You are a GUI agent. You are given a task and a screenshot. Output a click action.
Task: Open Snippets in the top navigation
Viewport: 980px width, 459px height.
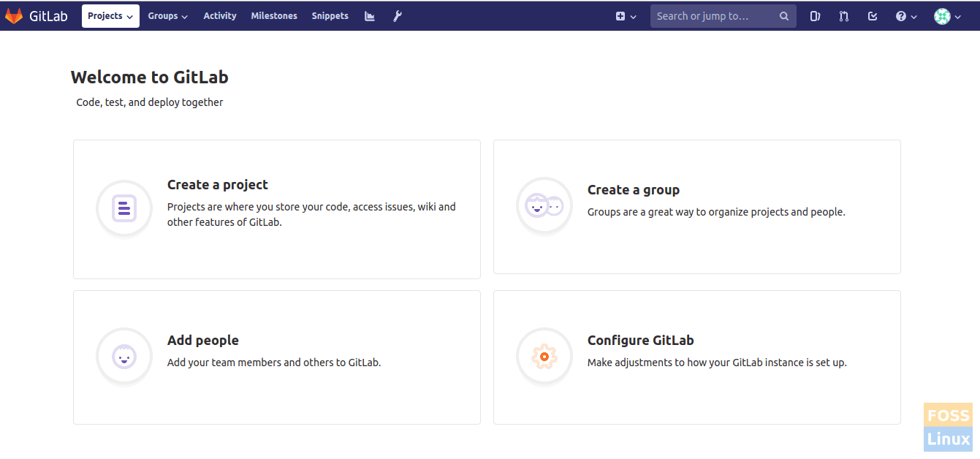click(330, 16)
